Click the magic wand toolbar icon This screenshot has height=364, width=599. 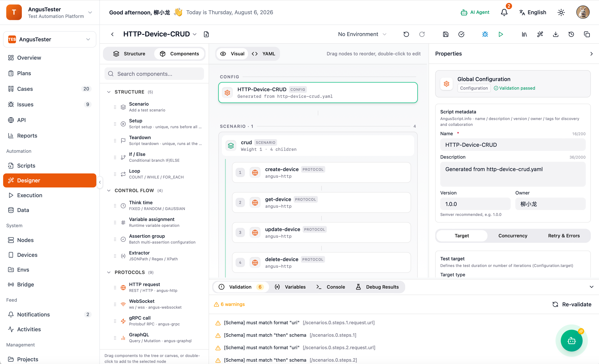tap(540, 34)
